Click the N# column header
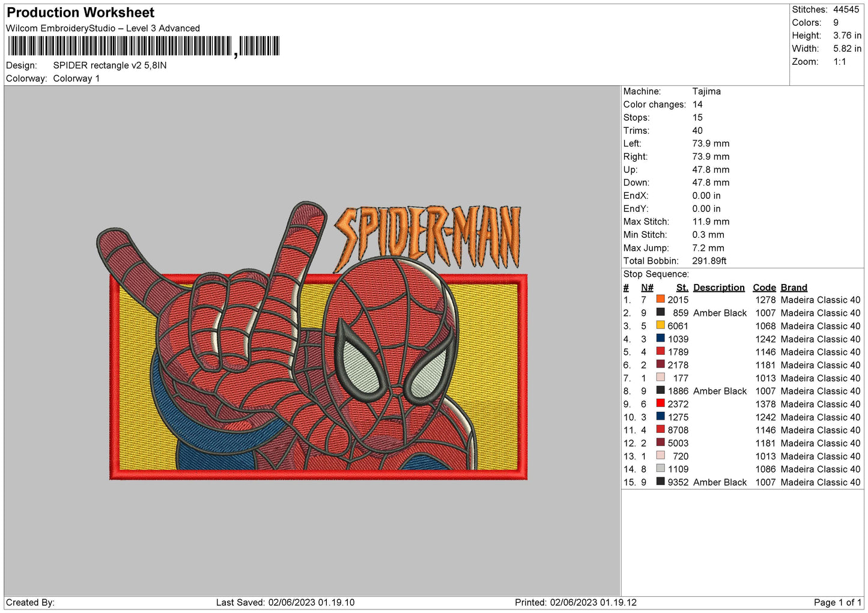868x613 pixels. pyautogui.click(x=646, y=288)
